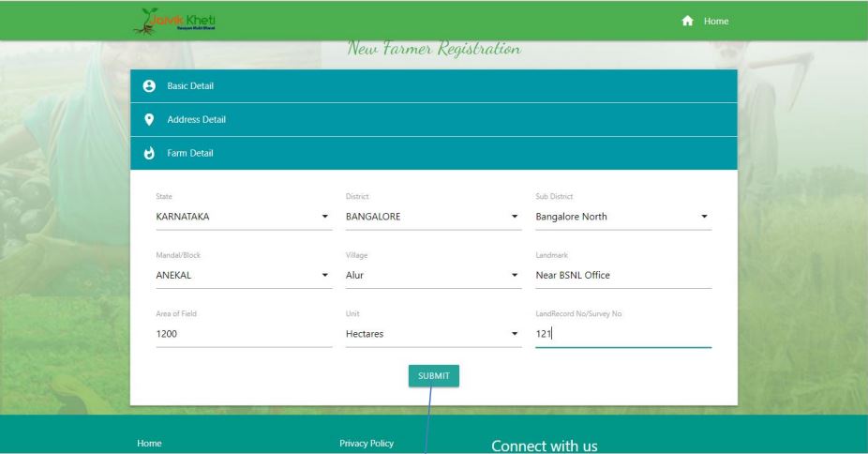Screen dimensions: 868x454
Task: Collapse the Farm Detail section
Action: click(x=433, y=154)
